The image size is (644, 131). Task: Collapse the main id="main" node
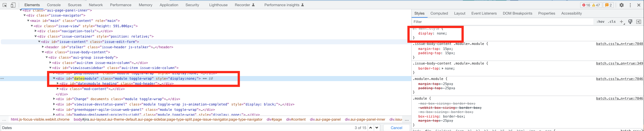pos(28,21)
